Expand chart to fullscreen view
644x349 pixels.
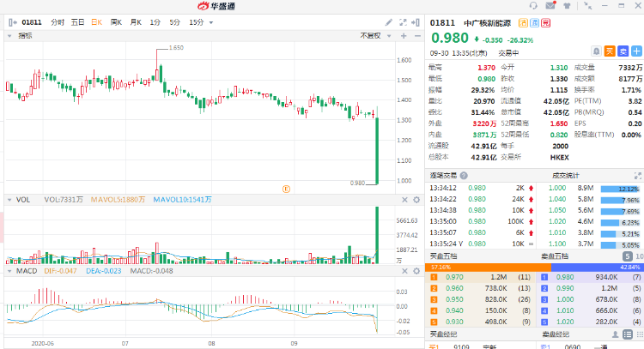[x=403, y=22]
